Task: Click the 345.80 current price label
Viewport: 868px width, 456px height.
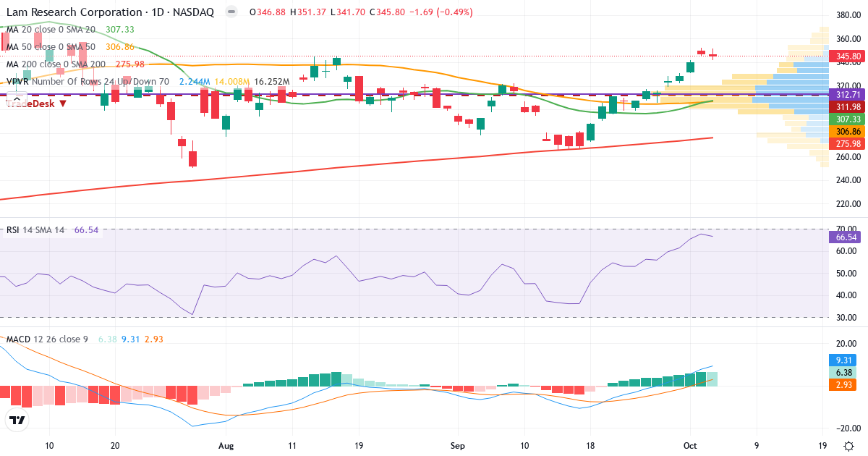Action: point(848,56)
